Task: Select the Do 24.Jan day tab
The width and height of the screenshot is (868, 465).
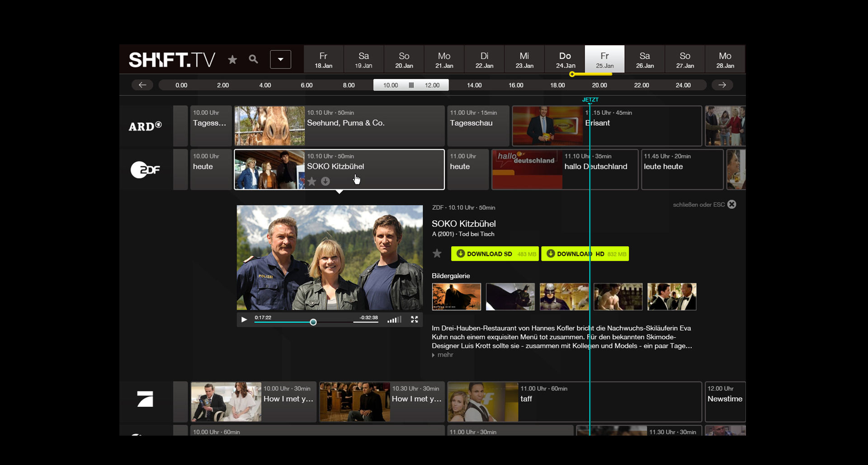Action: 565,59
